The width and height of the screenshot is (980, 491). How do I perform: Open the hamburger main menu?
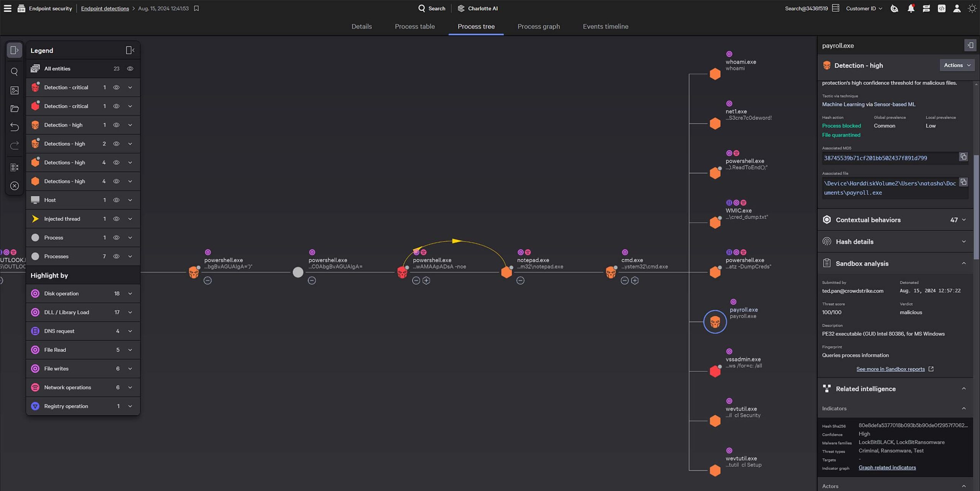(x=8, y=8)
